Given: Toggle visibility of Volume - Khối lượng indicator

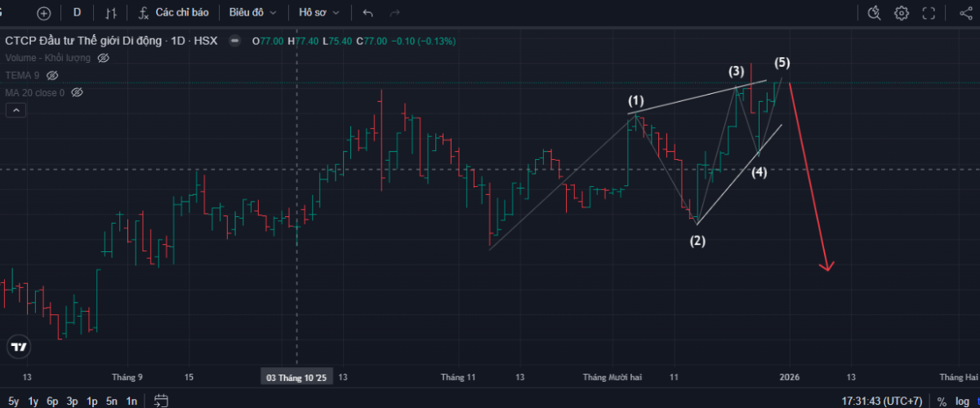Looking at the screenshot, I should click(103, 58).
